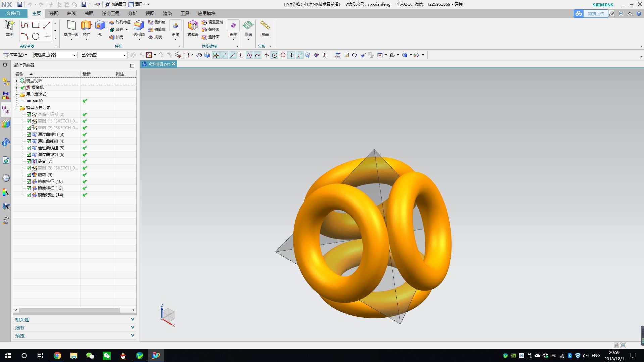The height and width of the screenshot is (362, 644).
Task: Collapse the 用户表达式 folder
Action: (x=16, y=94)
